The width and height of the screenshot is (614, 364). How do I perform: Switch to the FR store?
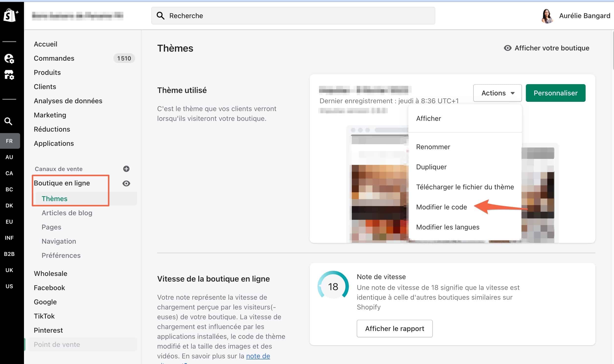(x=9, y=141)
